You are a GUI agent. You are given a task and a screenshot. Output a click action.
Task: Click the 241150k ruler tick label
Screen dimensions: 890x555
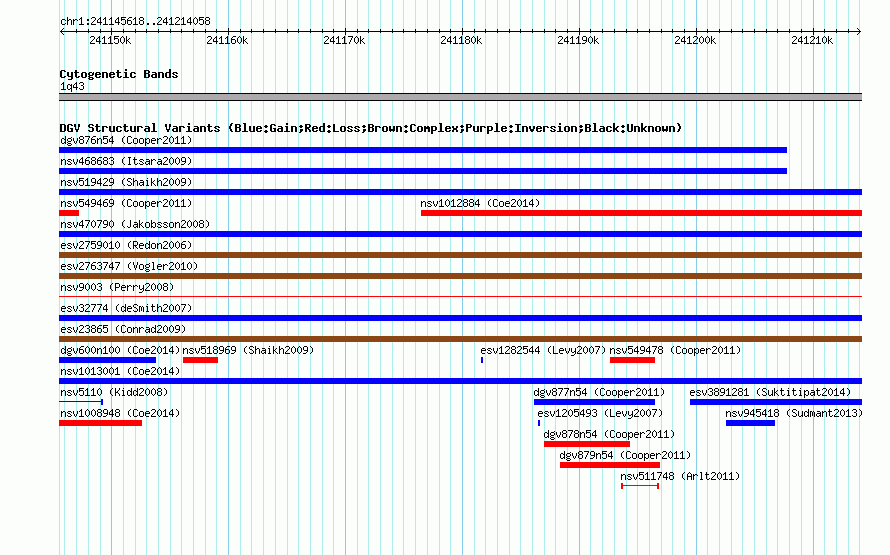click(x=110, y=40)
